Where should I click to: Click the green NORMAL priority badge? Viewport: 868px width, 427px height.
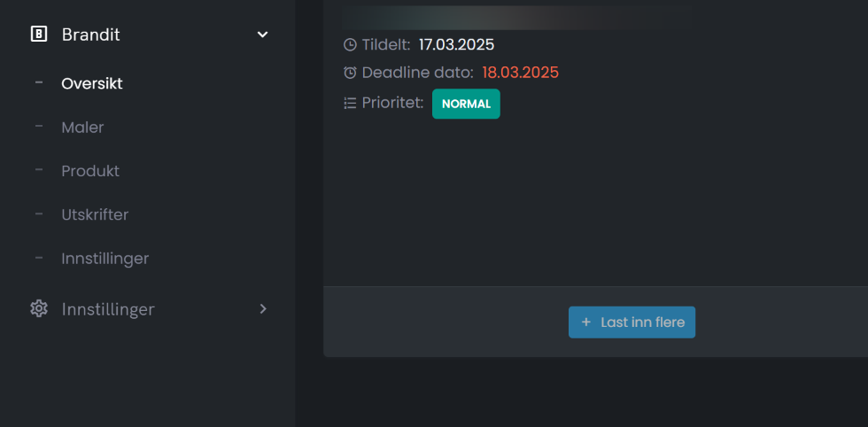(x=466, y=104)
